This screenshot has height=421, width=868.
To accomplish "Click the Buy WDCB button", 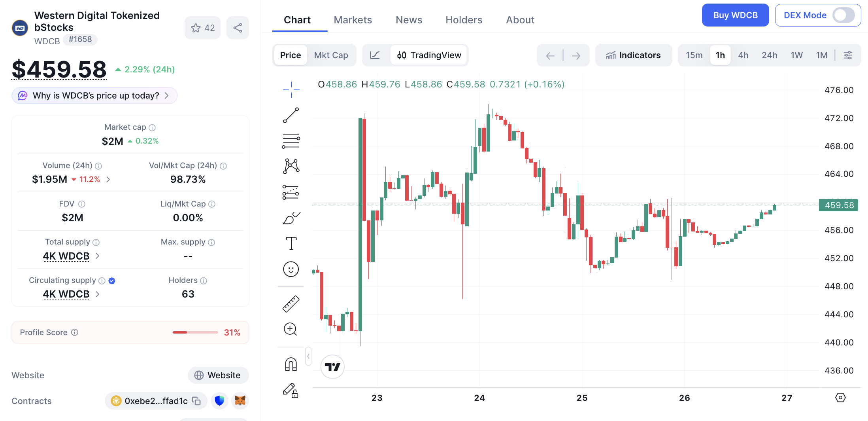I will click(735, 15).
